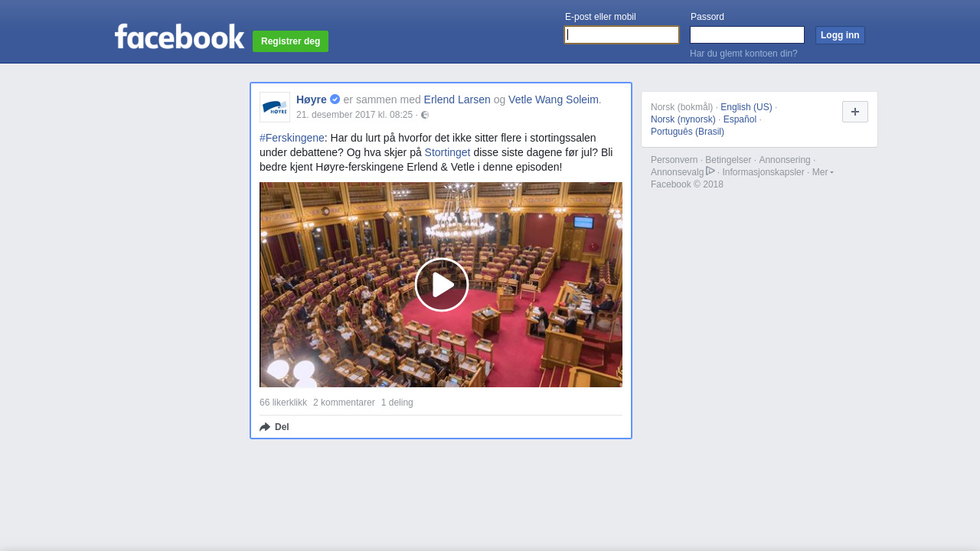The width and height of the screenshot is (980, 551).
Task: Open the forgotten account link
Action: [x=743, y=54]
